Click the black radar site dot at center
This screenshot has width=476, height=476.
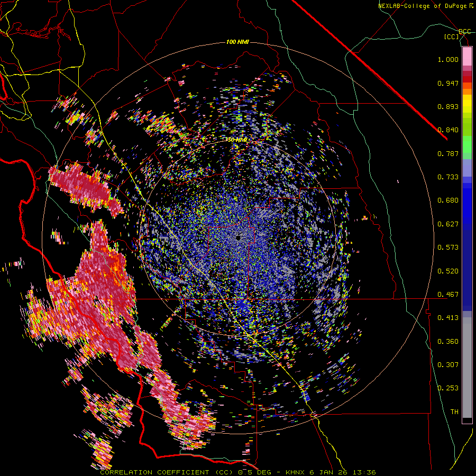coord(239,238)
